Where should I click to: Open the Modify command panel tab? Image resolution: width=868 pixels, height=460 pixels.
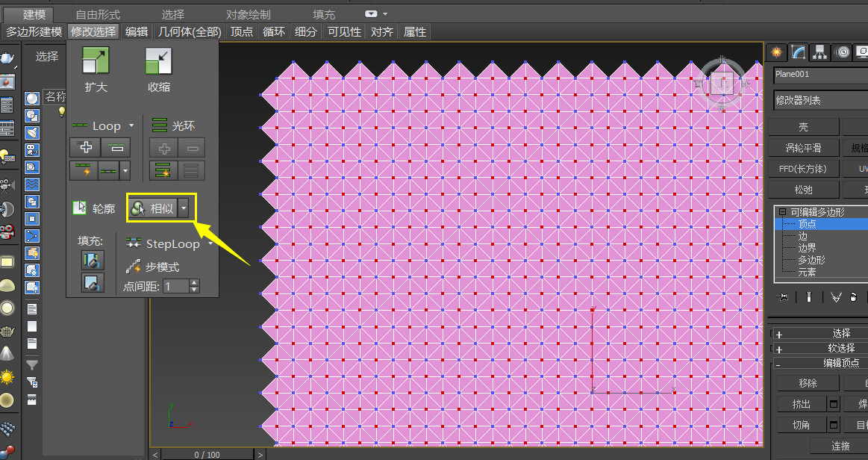(x=799, y=52)
